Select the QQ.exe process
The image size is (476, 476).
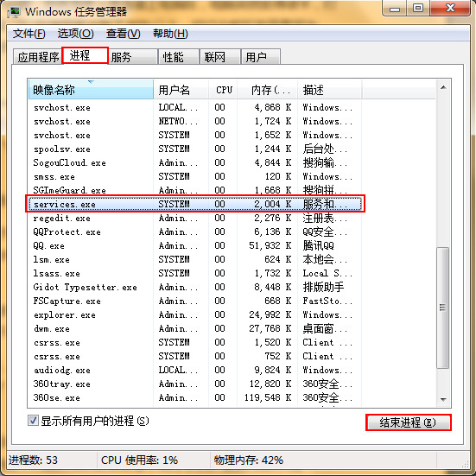(195, 245)
